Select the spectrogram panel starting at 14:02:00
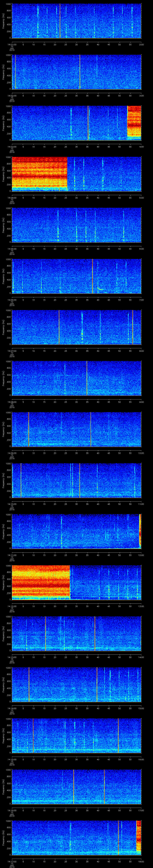The width and height of the screenshot is (153, 868). coord(76,72)
